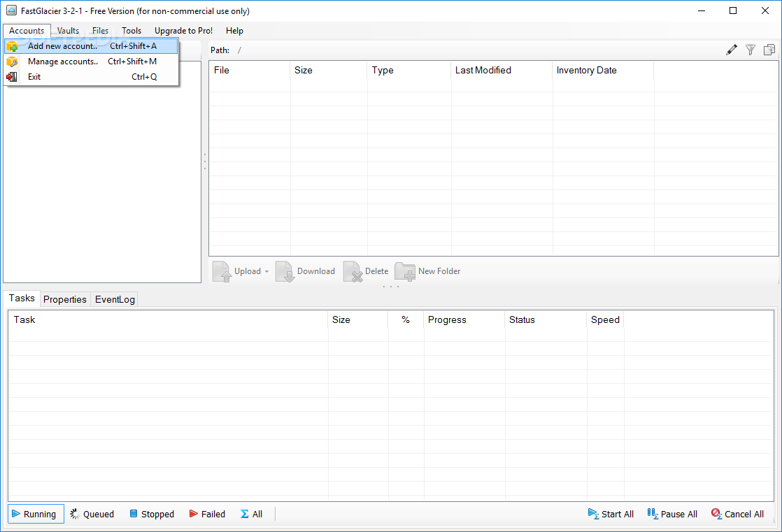Viewport: 782px width, 532px height.
Task: Sort by Last Modified column header
Action: click(502, 71)
